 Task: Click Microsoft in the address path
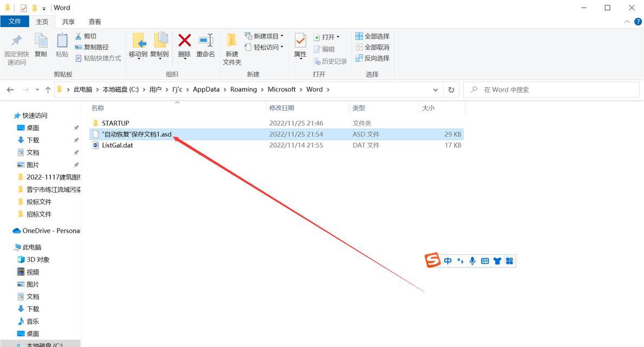281,89
